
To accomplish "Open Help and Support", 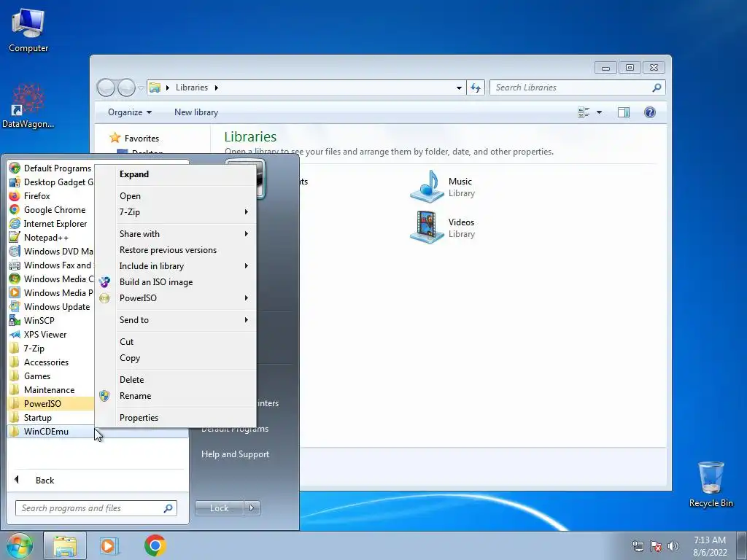I will (236, 454).
